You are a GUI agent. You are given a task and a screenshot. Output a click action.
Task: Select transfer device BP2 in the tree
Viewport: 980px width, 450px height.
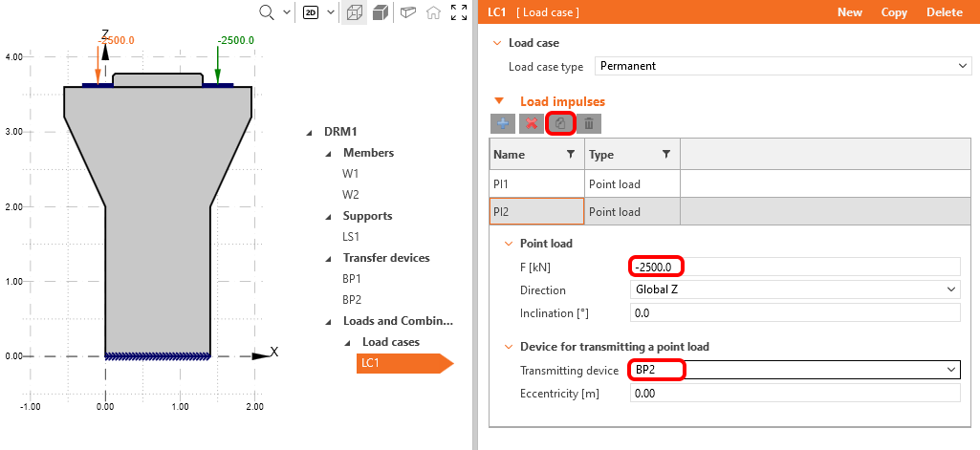point(352,300)
